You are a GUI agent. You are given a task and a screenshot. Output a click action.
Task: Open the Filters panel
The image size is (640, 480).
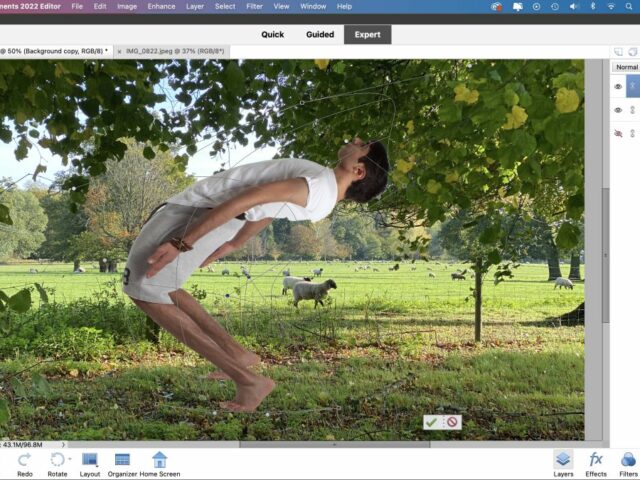coord(628,460)
